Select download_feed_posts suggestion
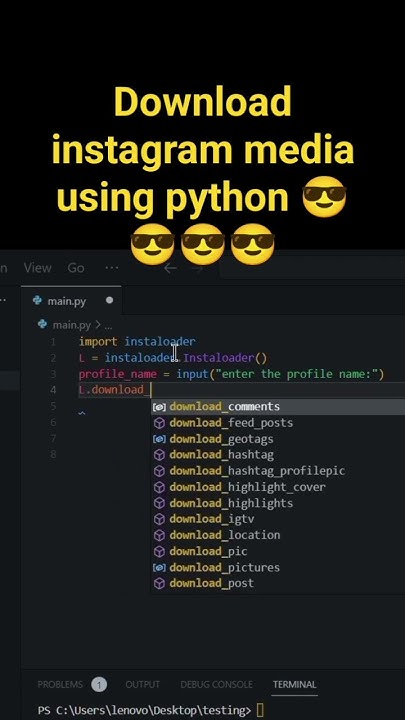The image size is (405, 720). click(278, 423)
